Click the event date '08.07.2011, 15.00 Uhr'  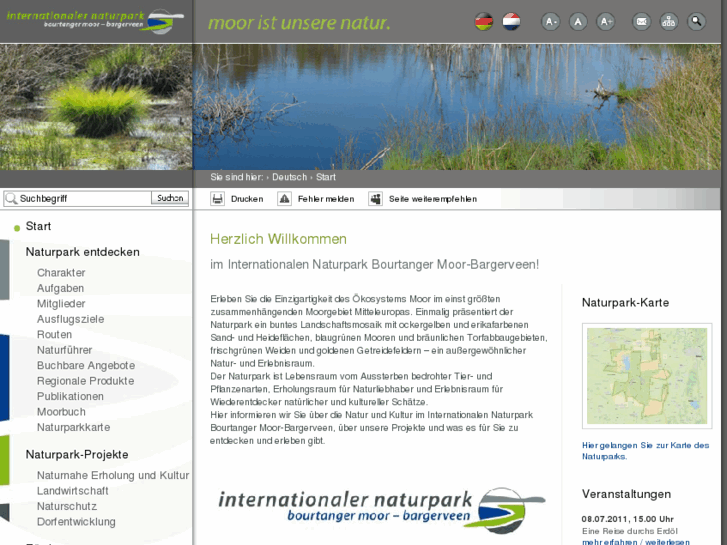pyautogui.click(x=628, y=519)
